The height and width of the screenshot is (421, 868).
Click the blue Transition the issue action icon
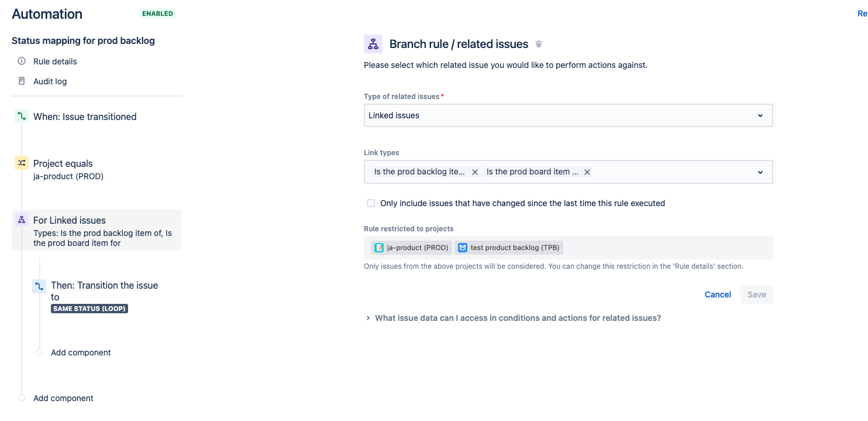click(39, 286)
